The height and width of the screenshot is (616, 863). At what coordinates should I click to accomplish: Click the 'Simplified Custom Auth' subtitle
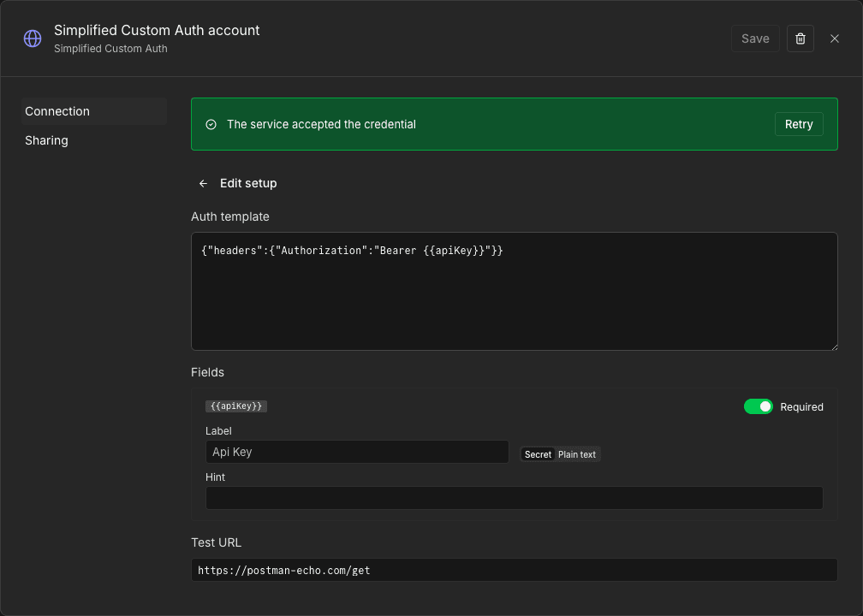point(110,49)
